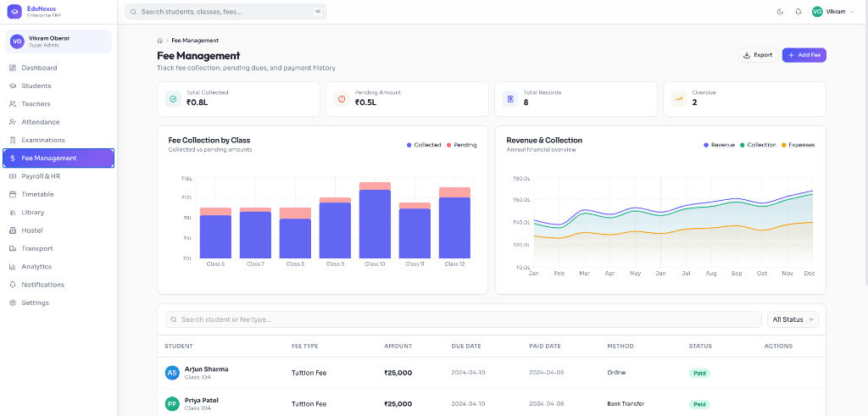
Task: Click the Total Records document icon
Action: (x=510, y=99)
